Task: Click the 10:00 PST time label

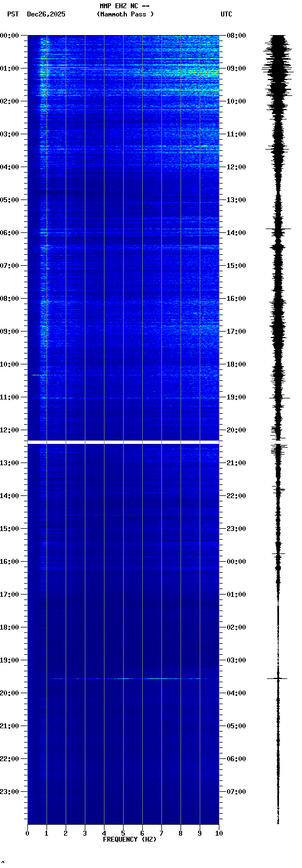Action: point(10,364)
